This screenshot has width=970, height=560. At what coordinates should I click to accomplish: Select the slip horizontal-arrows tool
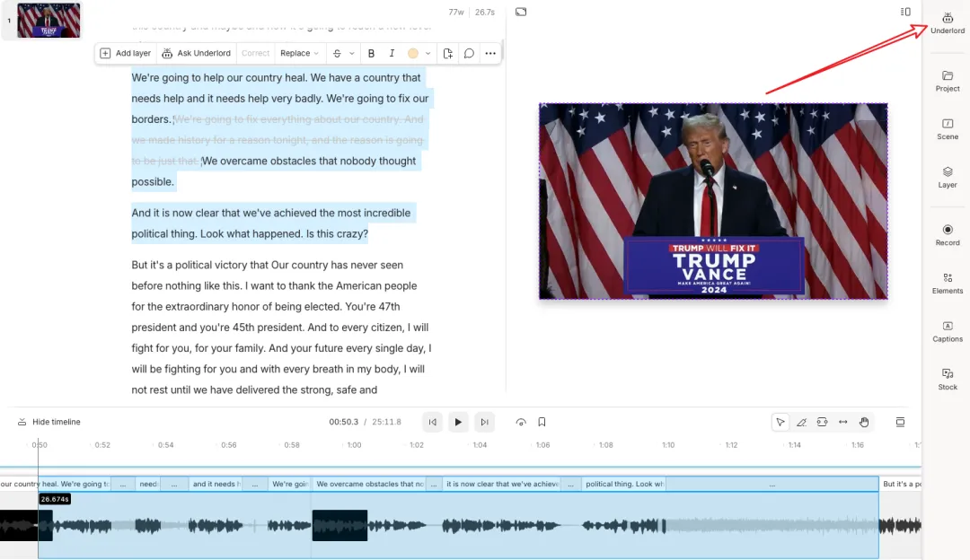point(843,422)
